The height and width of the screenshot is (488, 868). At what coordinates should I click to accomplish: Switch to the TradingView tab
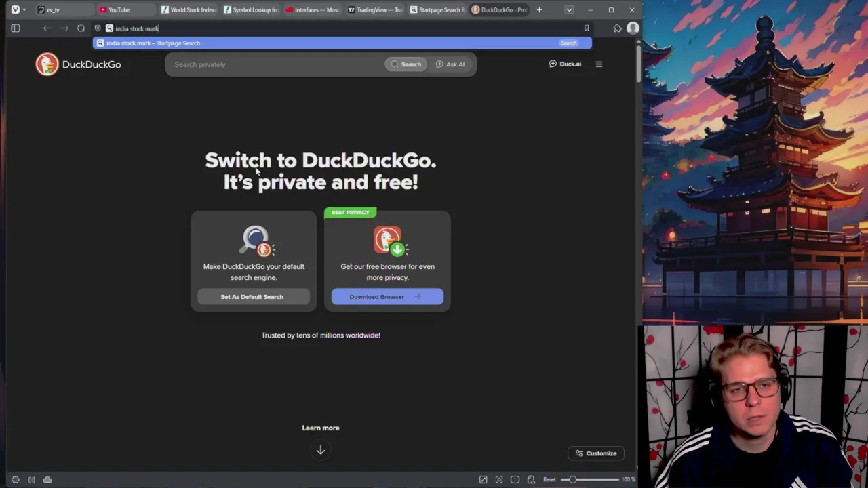[x=374, y=9]
